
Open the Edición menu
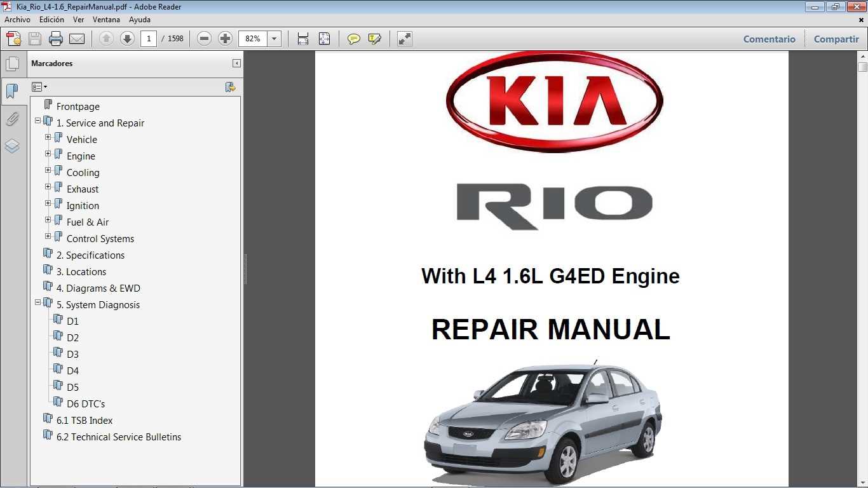click(x=51, y=20)
